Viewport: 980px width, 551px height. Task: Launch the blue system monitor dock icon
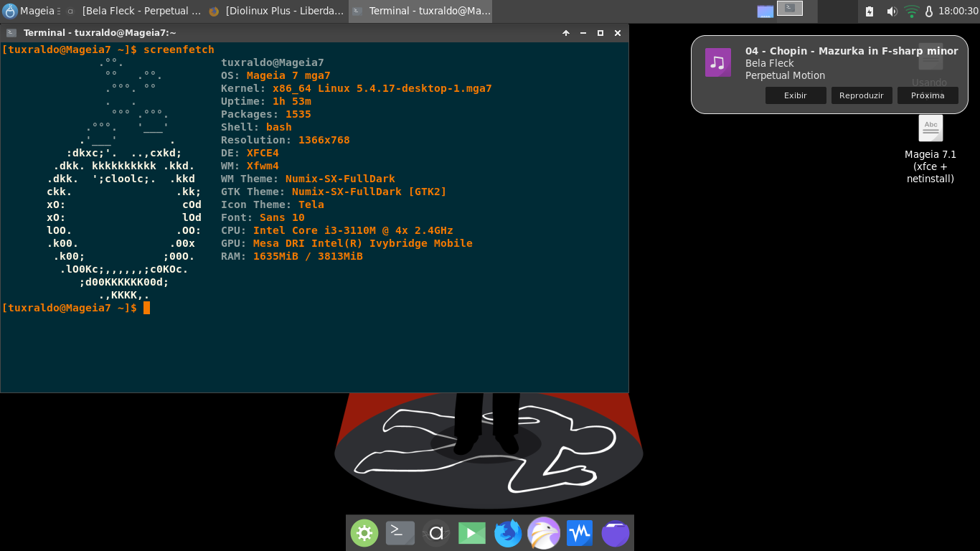coord(579,533)
